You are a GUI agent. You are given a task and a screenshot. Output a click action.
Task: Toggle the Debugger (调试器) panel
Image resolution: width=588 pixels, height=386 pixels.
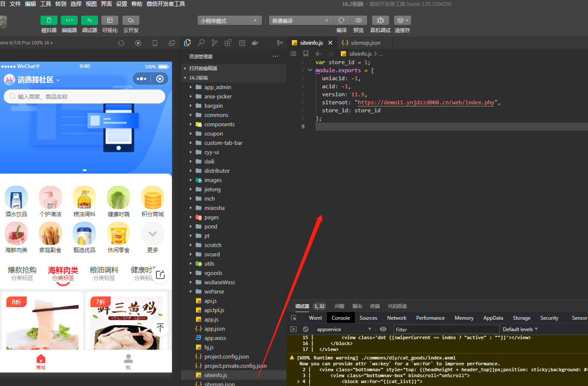click(x=90, y=20)
